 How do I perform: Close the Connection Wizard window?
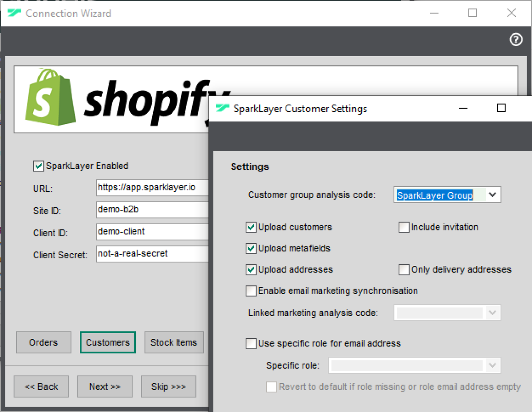[512, 13]
